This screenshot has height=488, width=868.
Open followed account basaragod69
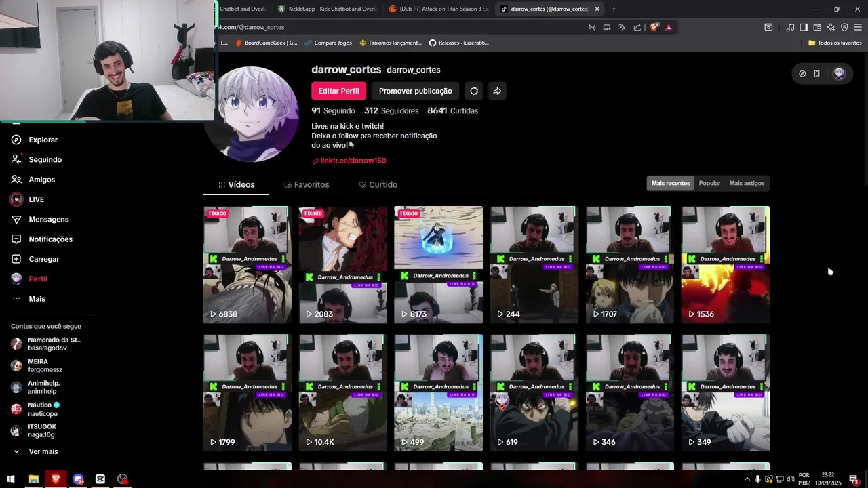pyautogui.click(x=46, y=344)
